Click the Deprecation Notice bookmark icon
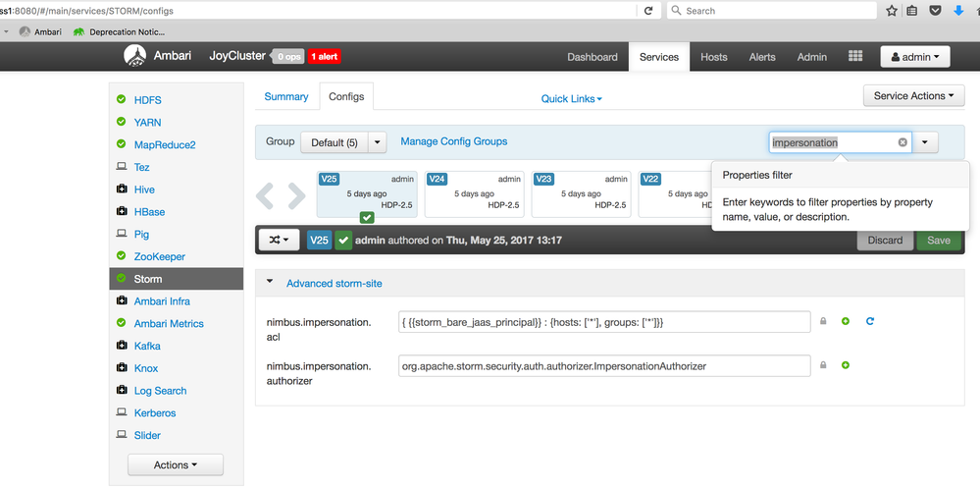This screenshot has width=980, height=489. click(78, 31)
